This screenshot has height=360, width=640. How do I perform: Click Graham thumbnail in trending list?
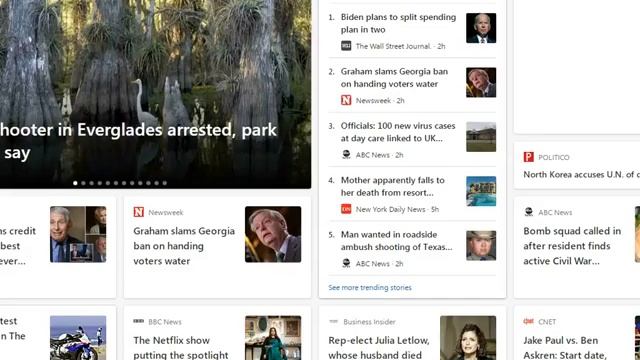coord(481,82)
